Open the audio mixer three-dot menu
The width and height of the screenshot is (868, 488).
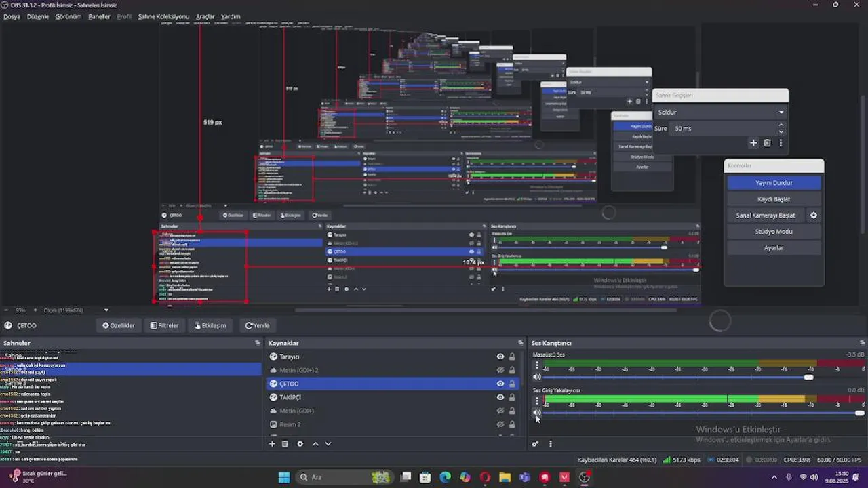click(x=550, y=444)
